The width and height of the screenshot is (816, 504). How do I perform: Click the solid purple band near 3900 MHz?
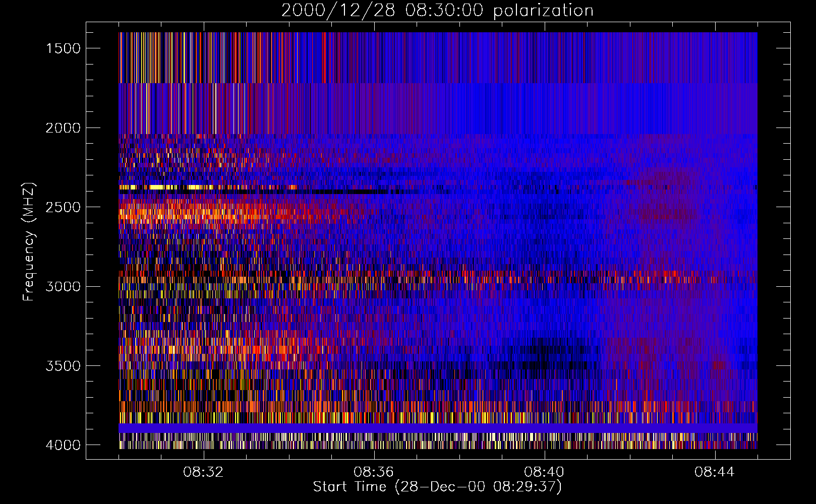coord(438,428)
